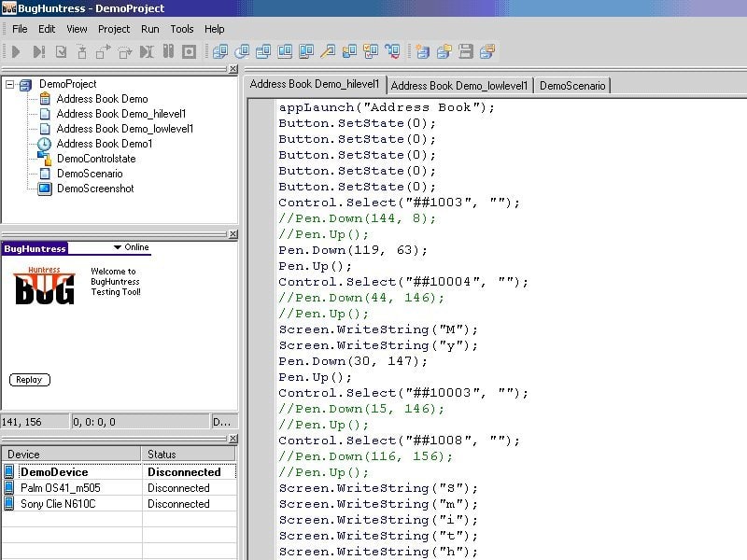Click the play-with-exclamation-mark run icon
The image size is (747, 560).
[39, 51]
